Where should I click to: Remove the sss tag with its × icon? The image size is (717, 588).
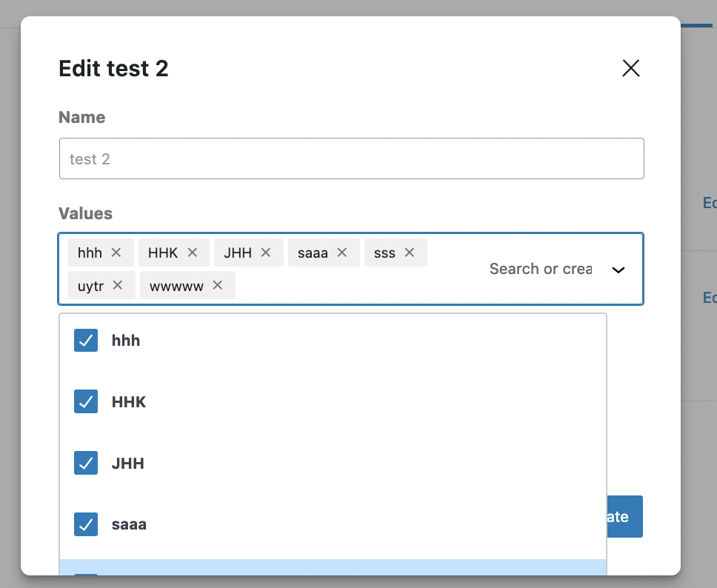point(409,252)
